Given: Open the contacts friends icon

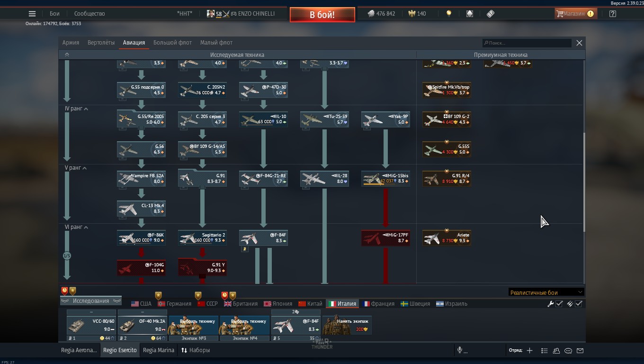Looking at the screenshot, I should 556,350.
